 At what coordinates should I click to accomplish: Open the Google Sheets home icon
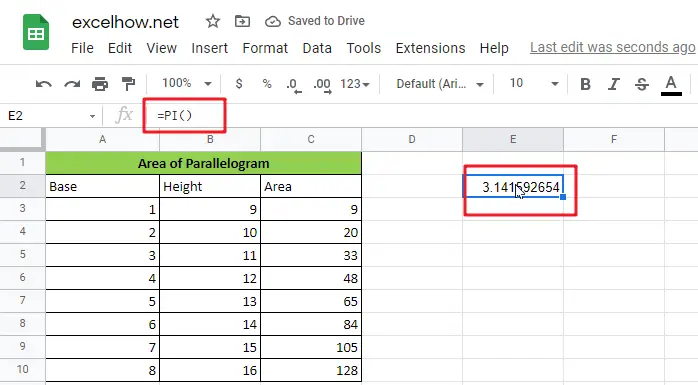[x=36, y=32]
